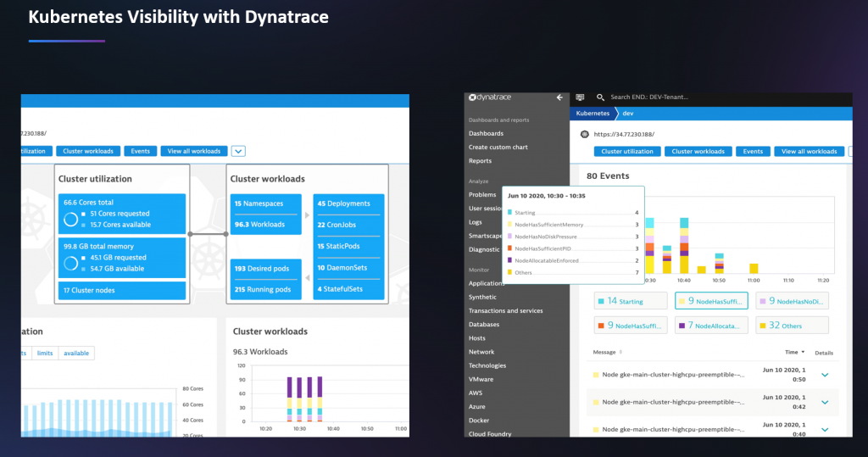The height and width of the screenshot is (457, 868).
Task: Click Cluster utilization button in right screenshot
Action: pos(627,151)
